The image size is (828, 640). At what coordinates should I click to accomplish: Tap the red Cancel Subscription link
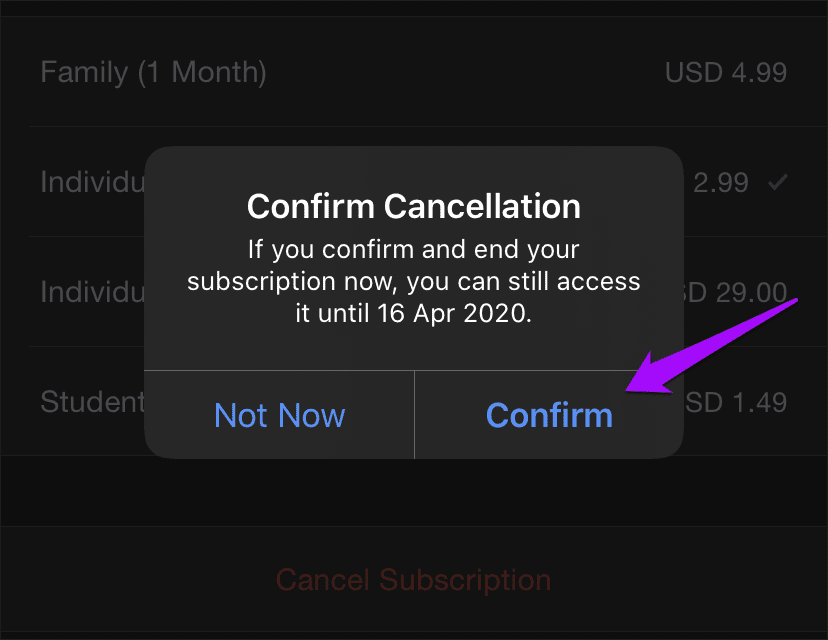tap(413, 580)
